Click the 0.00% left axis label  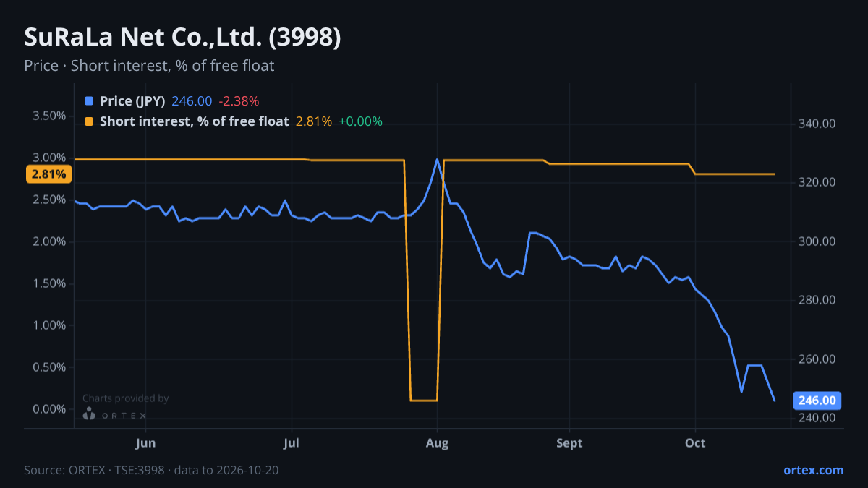coord(50,409)
